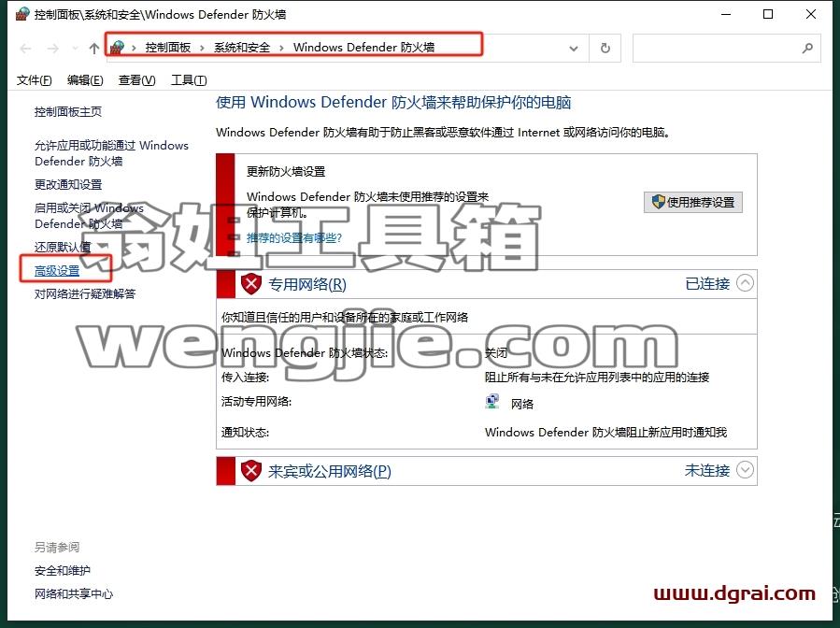Image resolution: width=840 pixels, height=628 pixels.
Task: Click the 专用网络(R) header
Action: [x=307, y=284]
